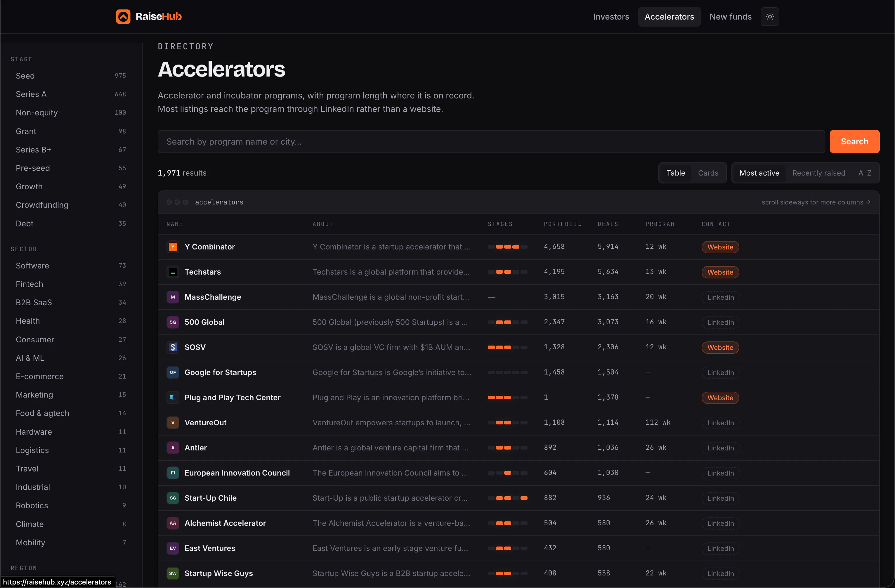Click the Google for Startups avatar icon

click(x=173, y=372)
